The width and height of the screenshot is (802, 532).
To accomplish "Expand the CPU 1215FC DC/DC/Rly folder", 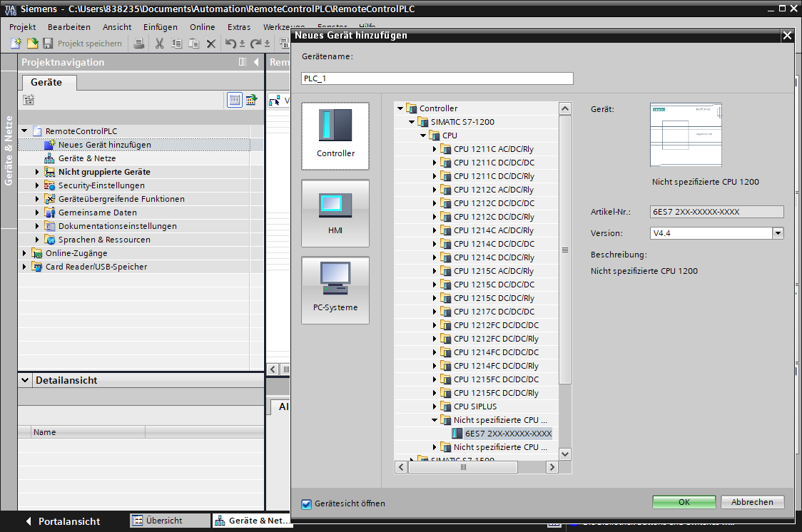I will 435,393.
